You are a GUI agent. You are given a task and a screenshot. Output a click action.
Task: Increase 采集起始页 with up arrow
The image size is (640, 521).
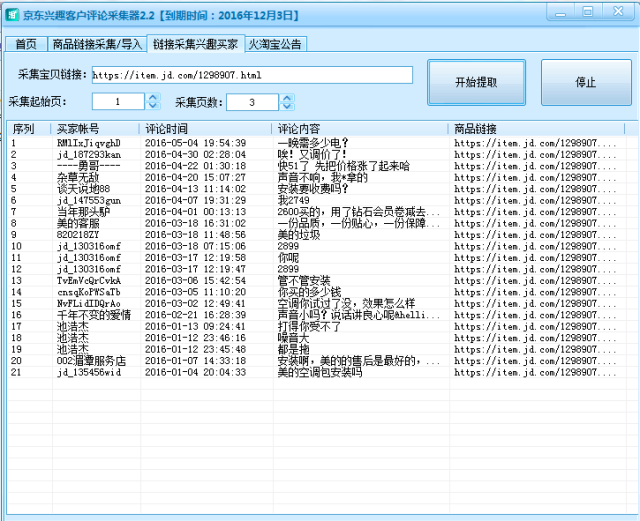tap(153, 98)
